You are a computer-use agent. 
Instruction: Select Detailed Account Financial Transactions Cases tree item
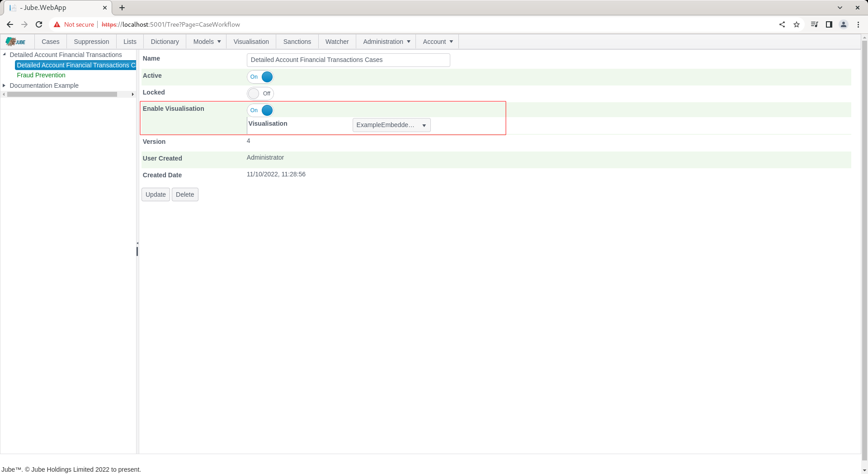[75, 65]
